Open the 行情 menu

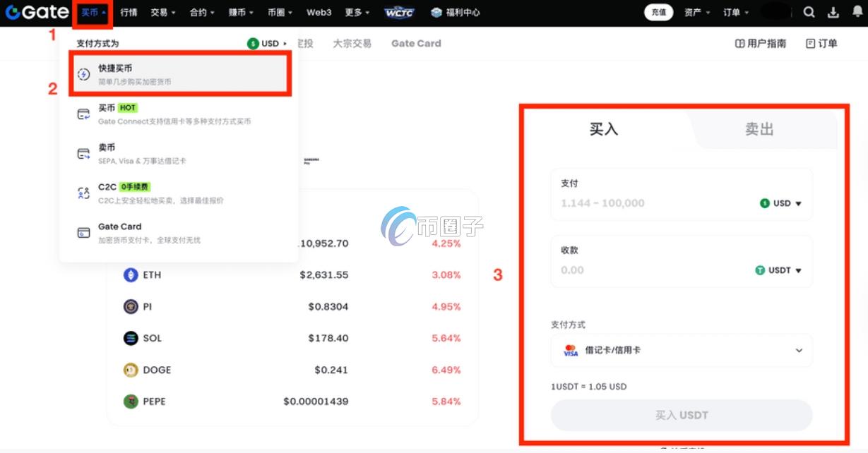pos(129,12)
